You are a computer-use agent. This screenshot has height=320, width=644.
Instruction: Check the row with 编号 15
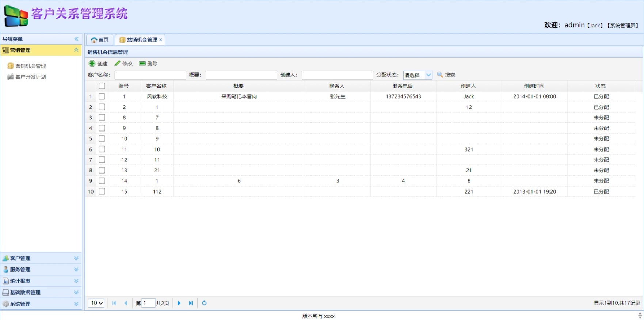(x=102, y=191)
